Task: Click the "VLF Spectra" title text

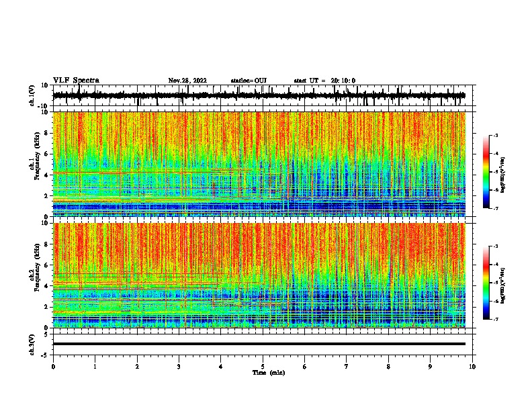Action: coord(76,81)
